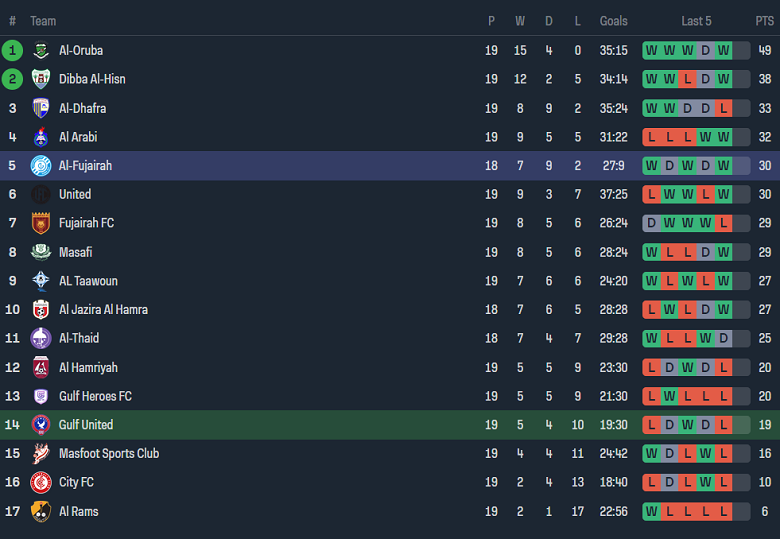Click the Al Arabi club badge
This screenshot has height=539, width=780.
(41, 137)
